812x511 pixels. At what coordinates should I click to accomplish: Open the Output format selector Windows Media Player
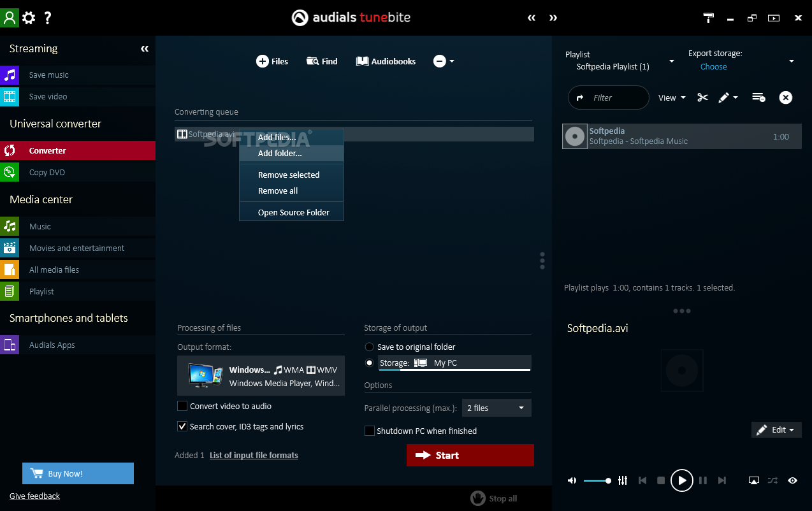coord(261,376)
